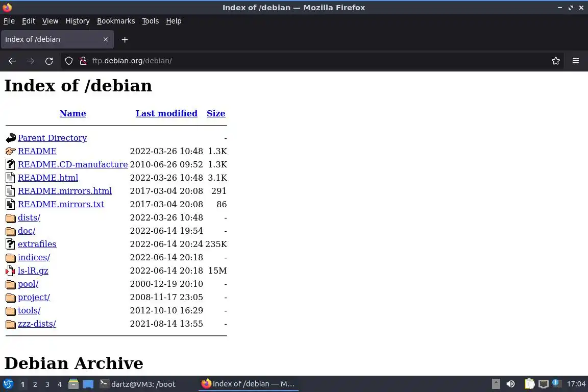The image size is (588, 392).
Task: Open the README.CD-manufacture link
Action: pyautogui.click(x=73, y=165)
